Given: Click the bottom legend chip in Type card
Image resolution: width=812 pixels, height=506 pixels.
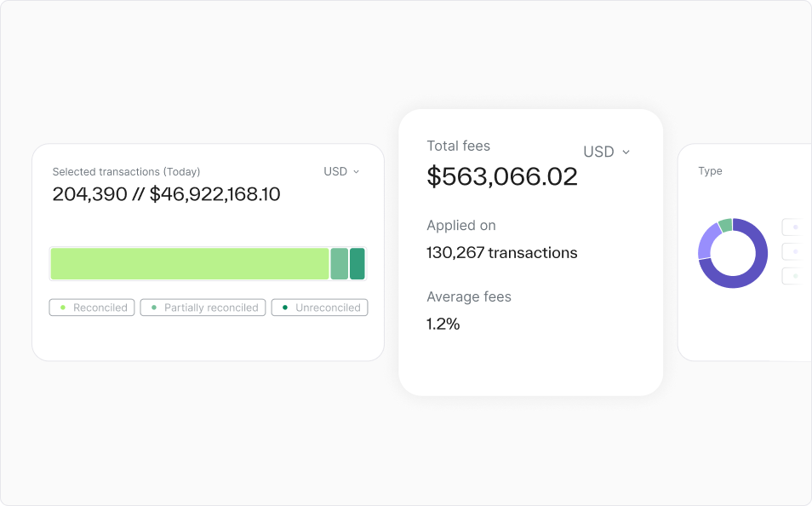Looking at the screenshot, I should pyautogui.click(x=793, y=275).
